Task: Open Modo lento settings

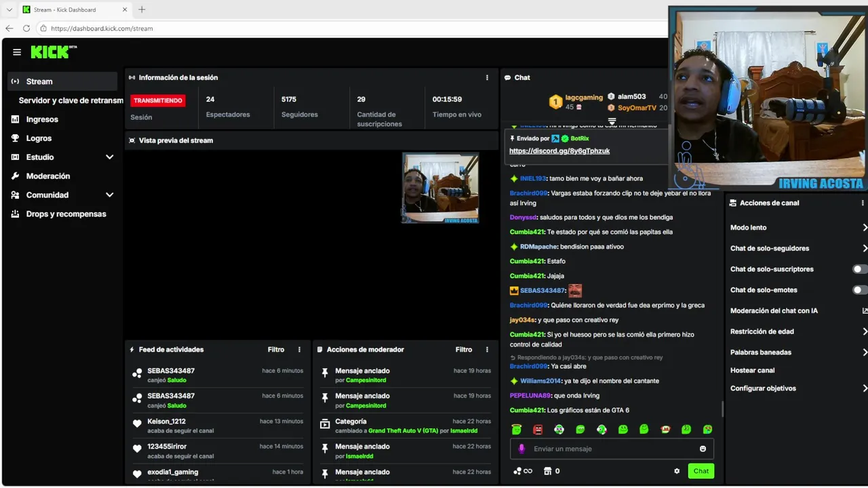Action: tap(797, 228)
